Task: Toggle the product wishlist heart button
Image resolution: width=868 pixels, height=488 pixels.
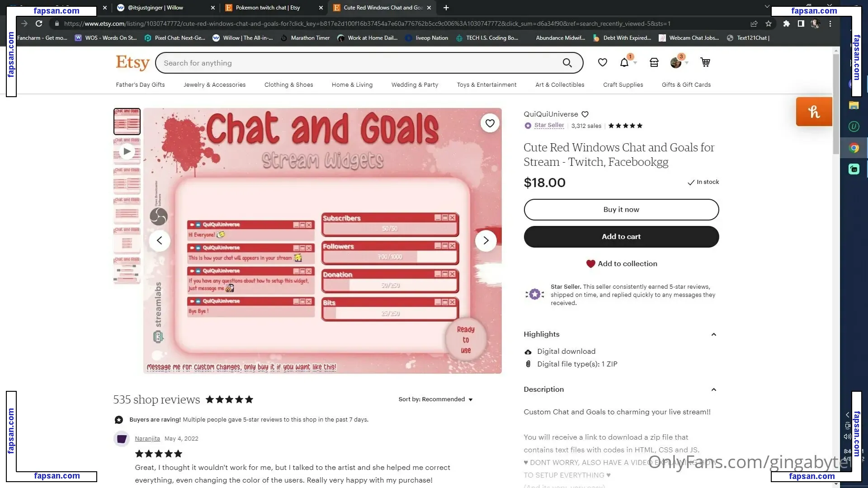Action: pyautogui.click(x=489, y=123)
